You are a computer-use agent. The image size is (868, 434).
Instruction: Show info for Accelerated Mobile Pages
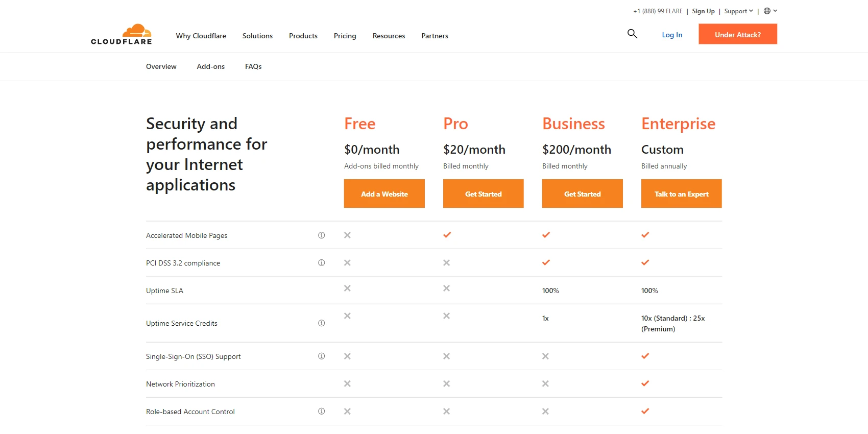[x=322, y=235]
